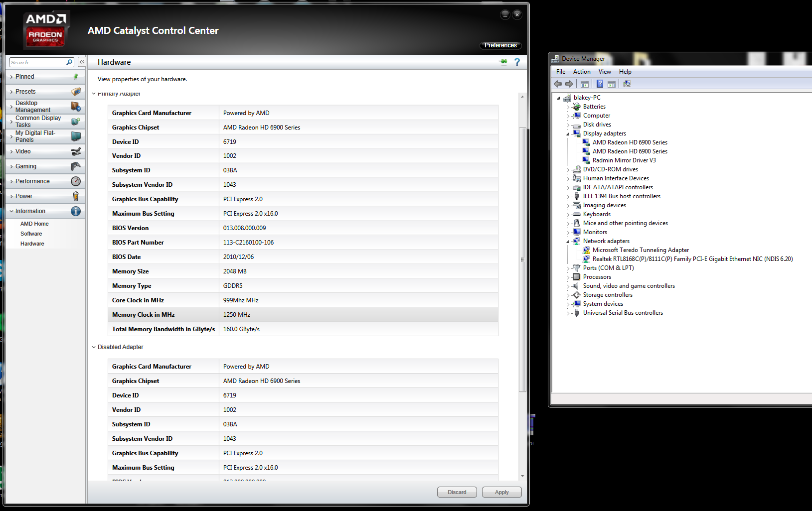
Task: Click the Catalyst hardware panel scrollbar thumb
Action: [x=522, y=259]
